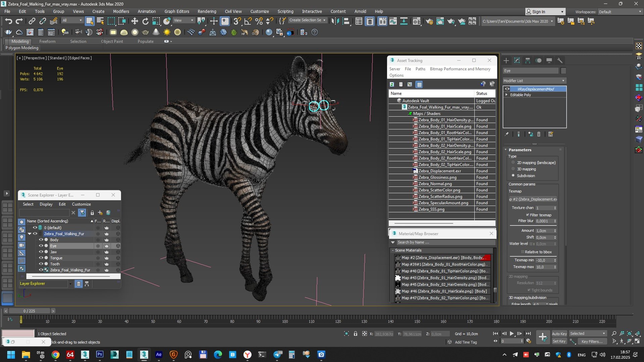Click the time slider 0 / 225

[29, 311]
